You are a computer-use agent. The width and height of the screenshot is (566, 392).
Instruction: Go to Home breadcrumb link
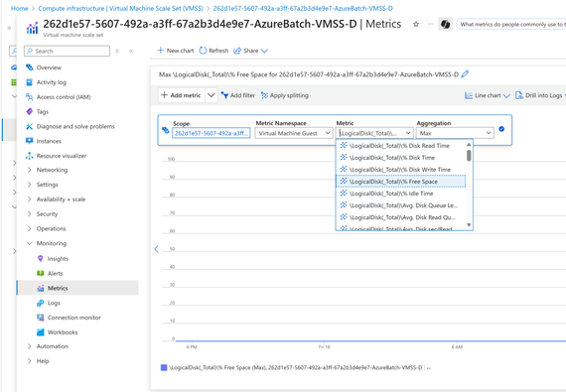coord(20,8)
